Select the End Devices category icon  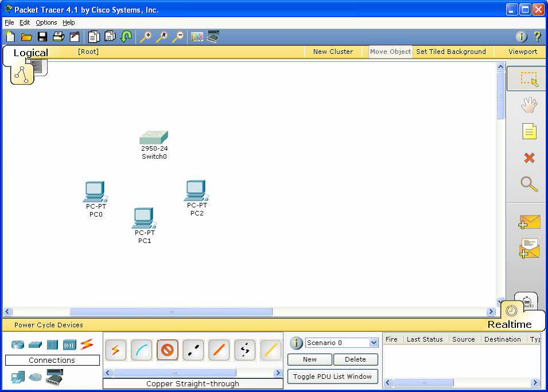click(18, 377)
